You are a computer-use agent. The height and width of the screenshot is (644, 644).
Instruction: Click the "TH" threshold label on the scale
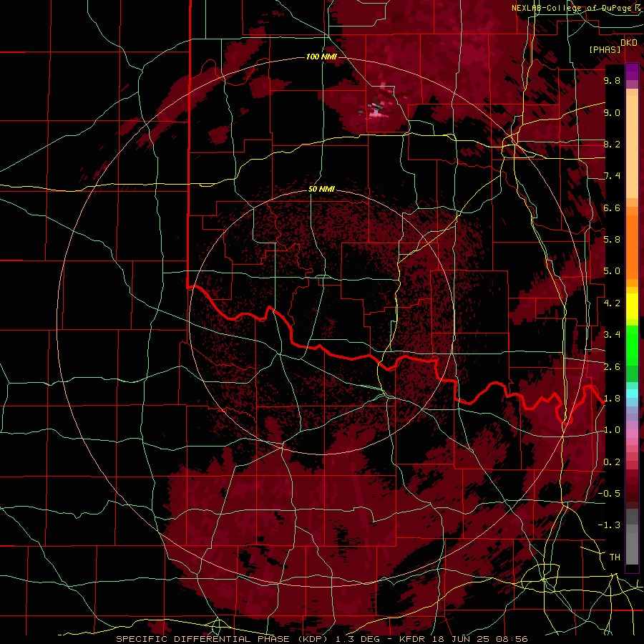615,557
